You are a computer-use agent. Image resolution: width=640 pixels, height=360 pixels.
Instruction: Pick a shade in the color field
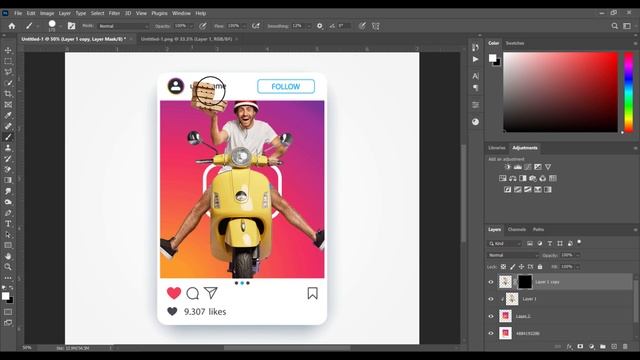click(x=560, y=92)
